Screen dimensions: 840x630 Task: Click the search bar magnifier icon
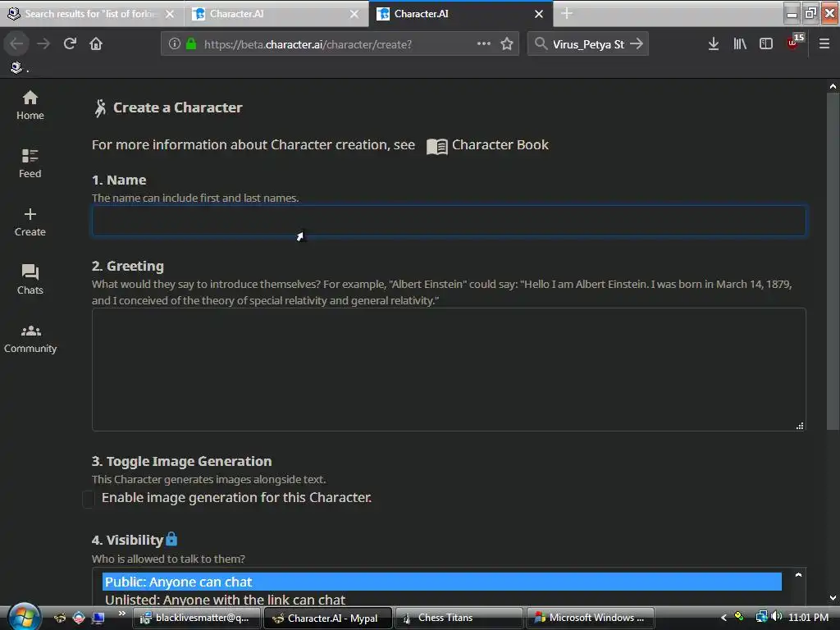tap(541, 44)
